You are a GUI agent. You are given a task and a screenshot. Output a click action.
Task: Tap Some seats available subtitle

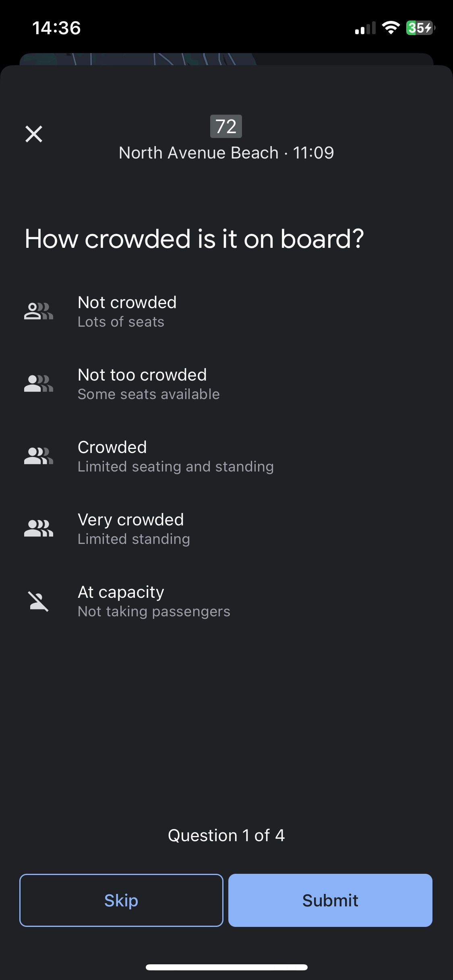tap(149, 394)
